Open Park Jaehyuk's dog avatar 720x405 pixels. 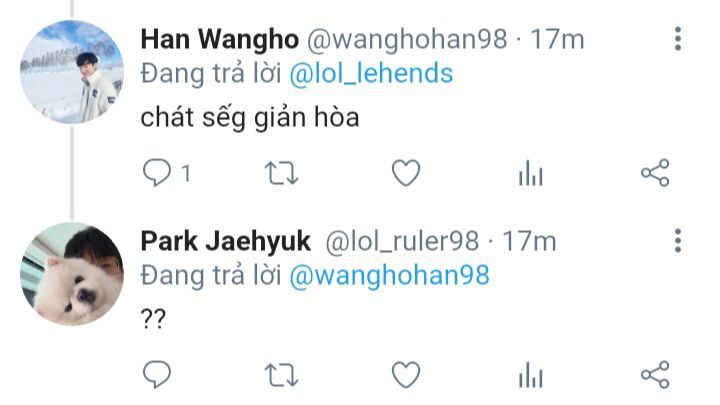[x=72, y=274]
